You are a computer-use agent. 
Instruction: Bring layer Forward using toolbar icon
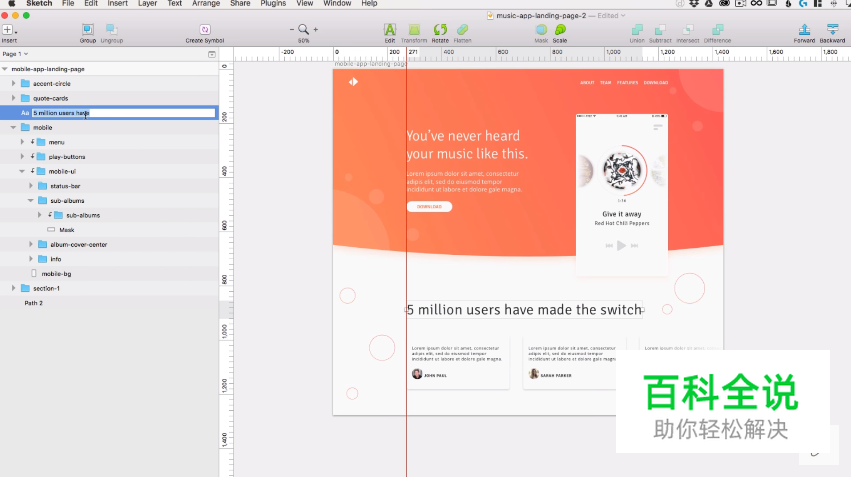804,30
